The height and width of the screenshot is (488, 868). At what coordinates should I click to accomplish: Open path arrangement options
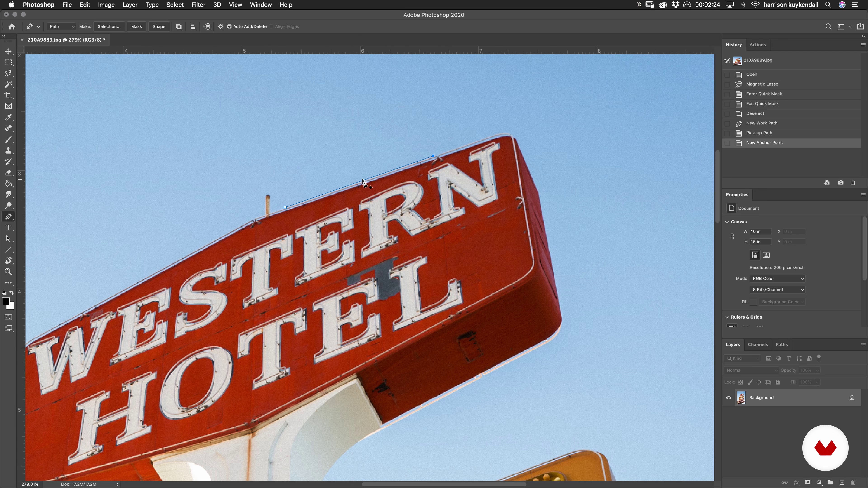(x=207, y=27)
